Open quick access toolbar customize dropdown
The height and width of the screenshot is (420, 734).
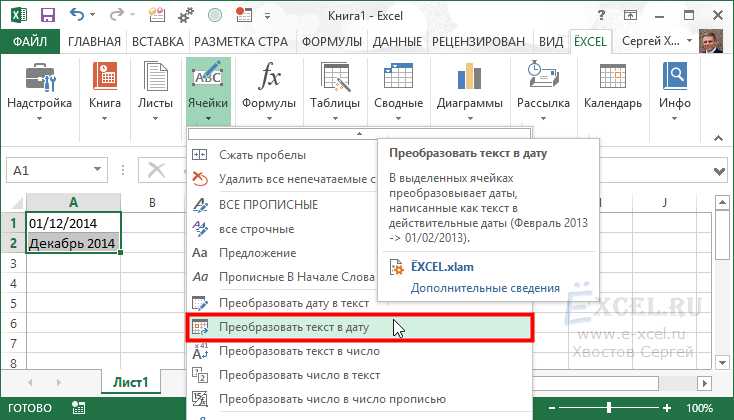(x=267, y=16)
